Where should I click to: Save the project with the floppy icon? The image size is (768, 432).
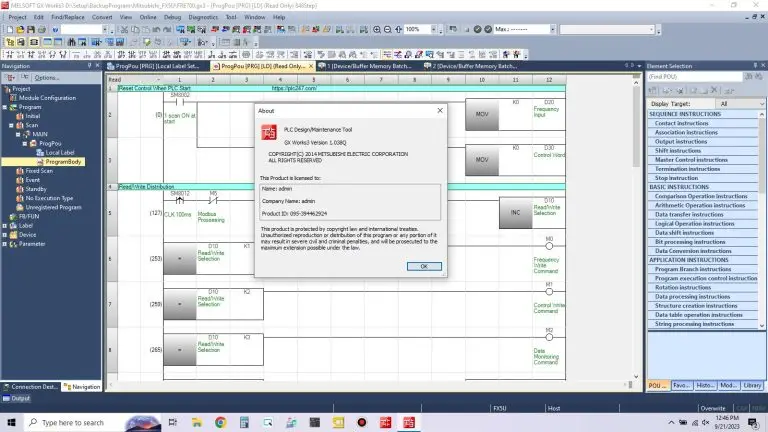point(31,29)
